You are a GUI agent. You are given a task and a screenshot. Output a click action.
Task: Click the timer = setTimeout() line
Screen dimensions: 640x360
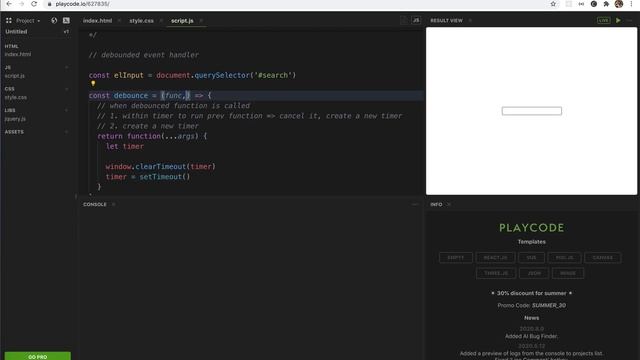[148, 177]
